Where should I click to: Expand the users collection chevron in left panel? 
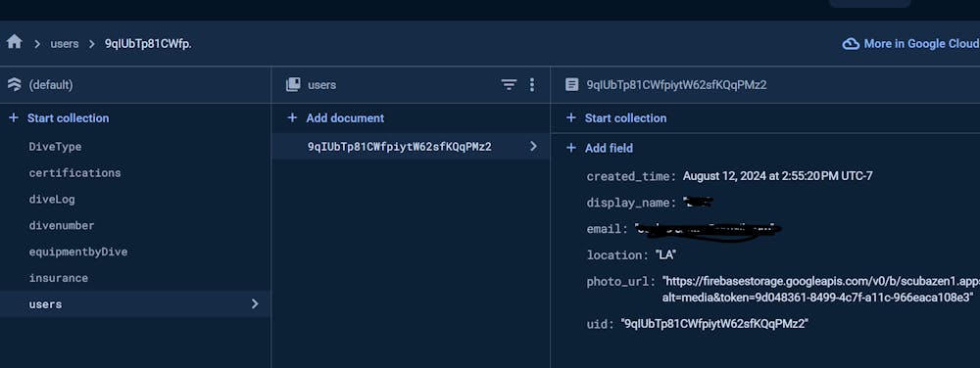click(255, 303)
